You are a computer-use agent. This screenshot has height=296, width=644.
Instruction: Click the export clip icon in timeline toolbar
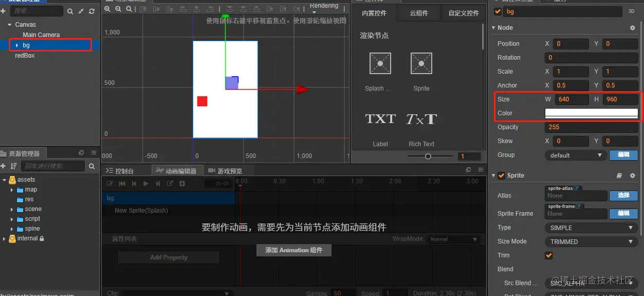(170, 184)
